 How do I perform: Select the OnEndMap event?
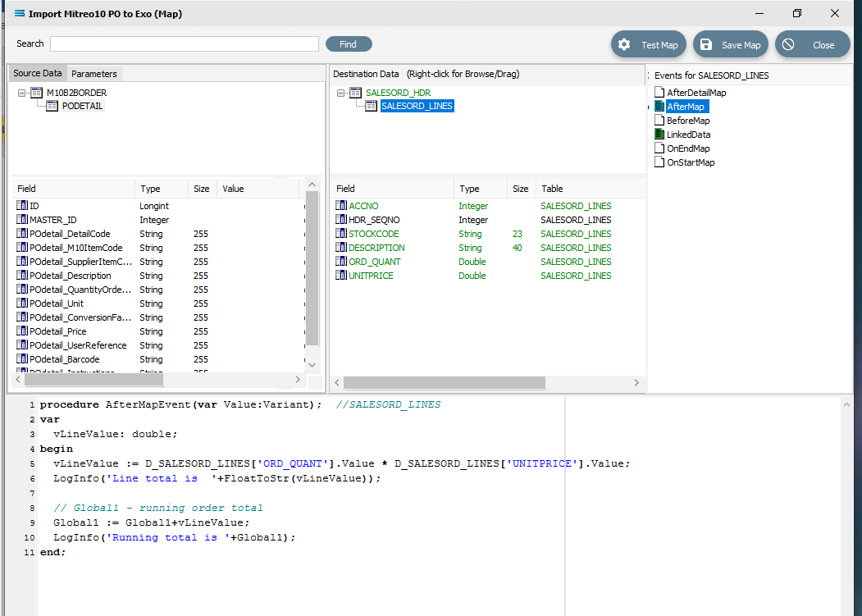tap(688, 148)
